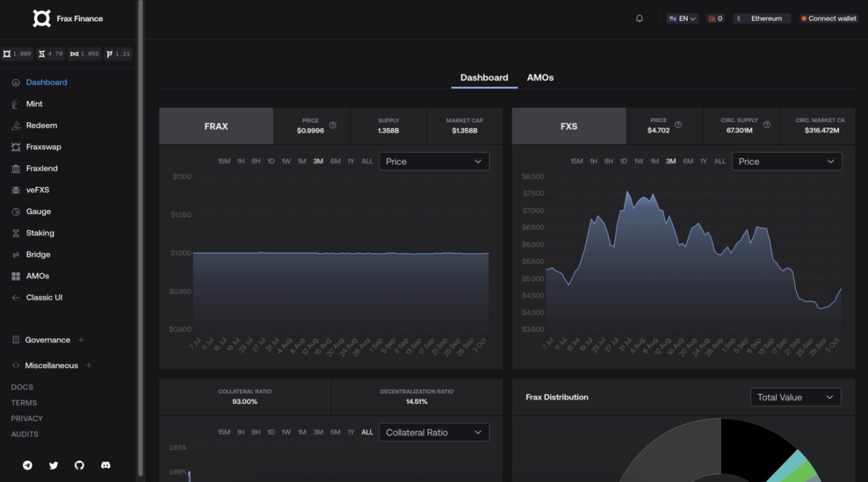Open Fraxswap from the sidebar
Viewport: 868px width, 482px height.
[44, 147]
